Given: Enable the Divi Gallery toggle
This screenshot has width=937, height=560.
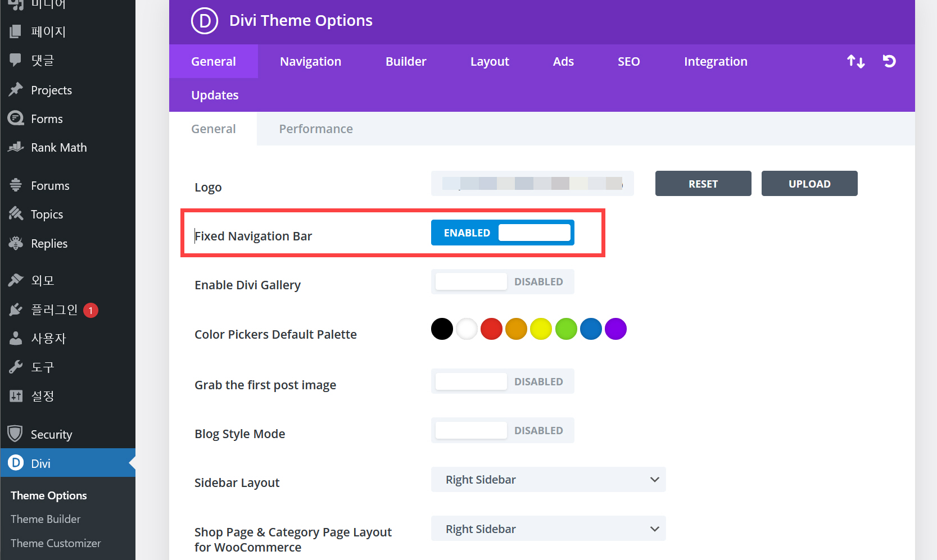Looking at the screenshot, I should coord(503,281).
